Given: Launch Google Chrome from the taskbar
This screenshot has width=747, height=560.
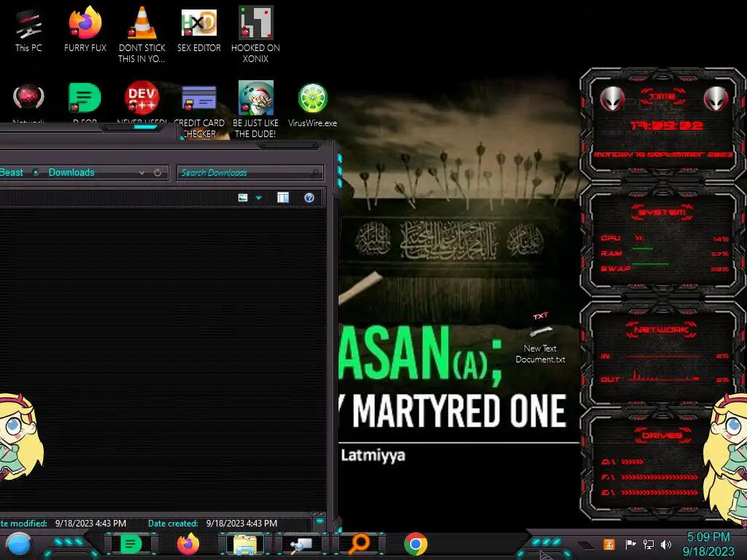Looking at the screenshot, I should pyautogui.click(x=415, y=544).
